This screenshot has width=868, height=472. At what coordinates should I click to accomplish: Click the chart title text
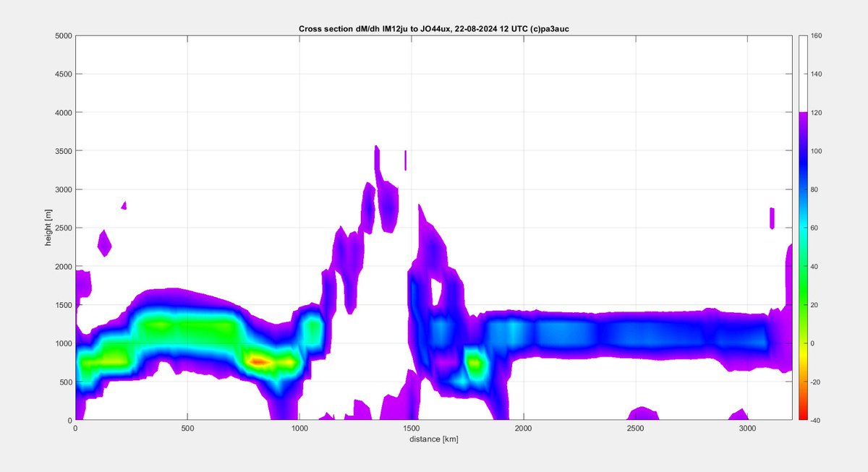(433, 30)
